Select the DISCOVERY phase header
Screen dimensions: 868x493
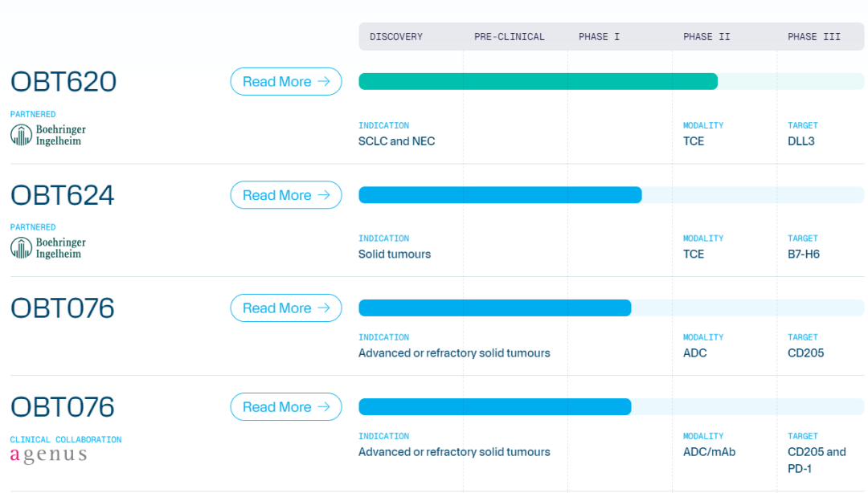tap(396, 37)
